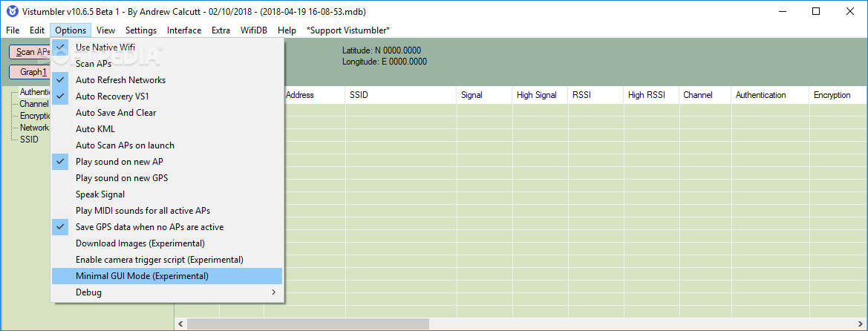This screenshot has width=868, height=331.
Task: Open the *Support Vistumbler* menu
Action: 348,30
